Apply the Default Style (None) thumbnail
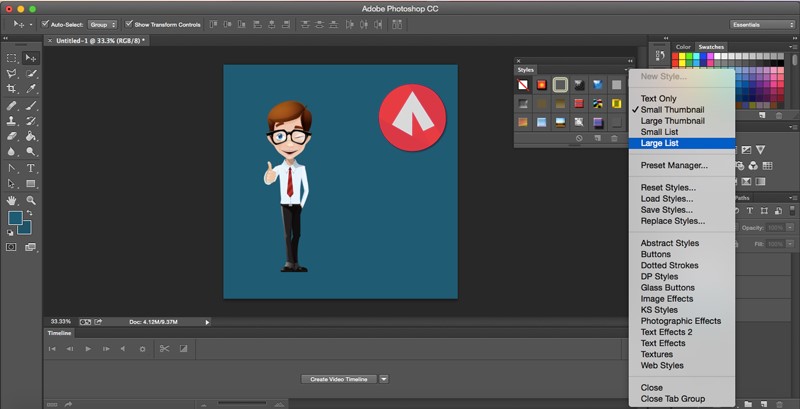Viewport: 800px width, 409px height. pos(523,85)
